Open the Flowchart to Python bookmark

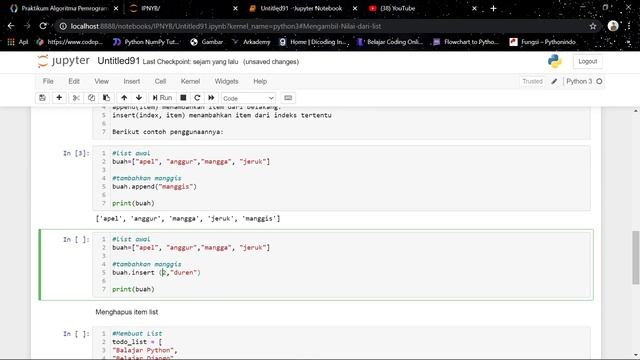(x=466, y=42)
